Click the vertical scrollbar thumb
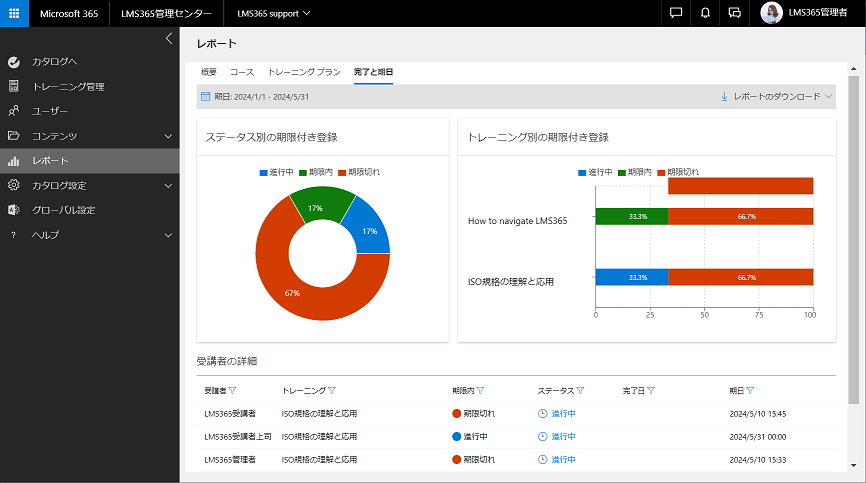 pos(854,240)
